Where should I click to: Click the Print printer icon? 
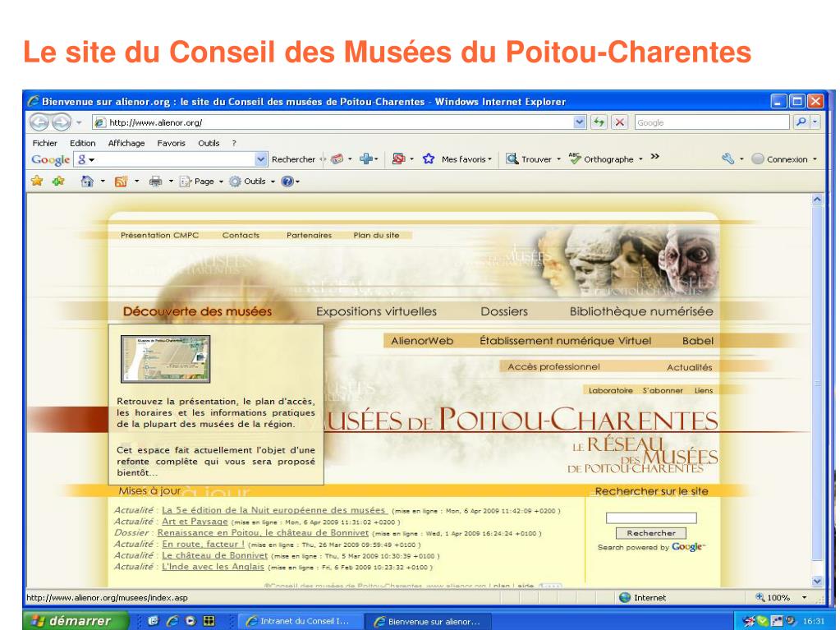point(155,182)
